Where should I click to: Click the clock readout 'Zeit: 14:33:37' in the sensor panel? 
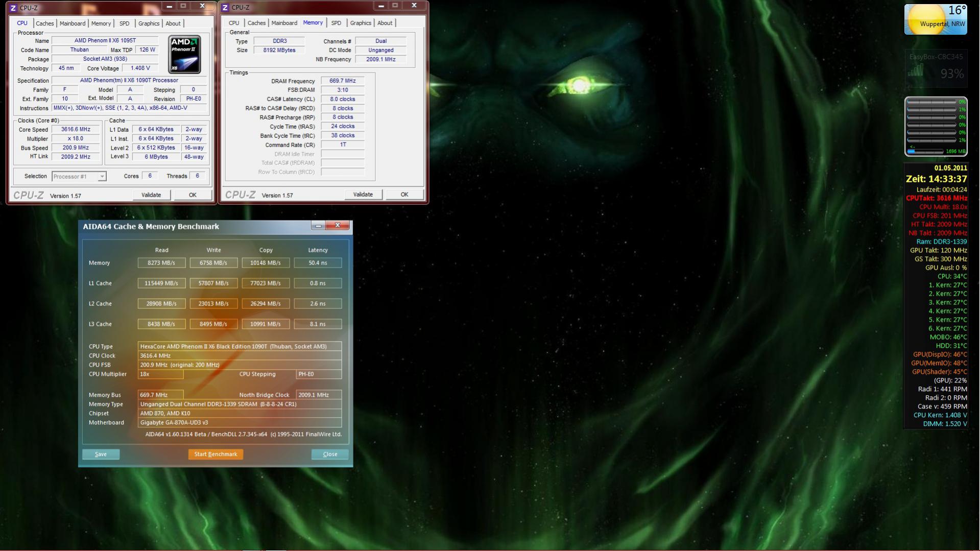[936, 179]
